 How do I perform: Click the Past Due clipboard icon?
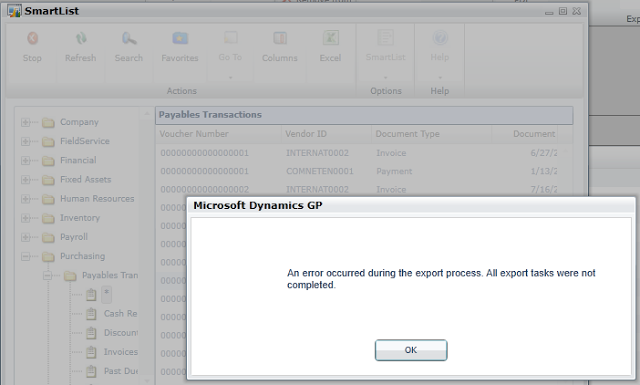[91, 371]
